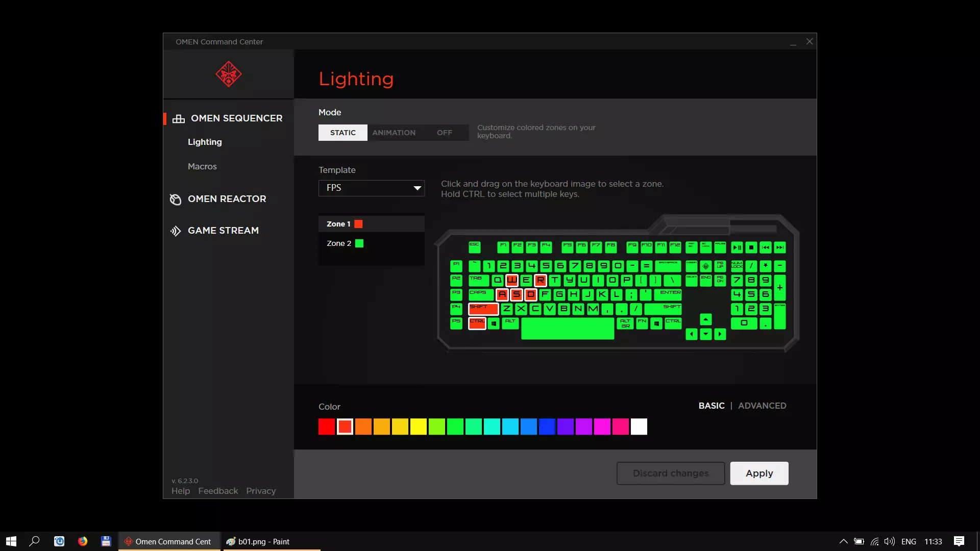Image resolution: width=980 pixels, height=551 pixels.
Task: Launch Firefox from the taskbar
Action: pos(83,541)
